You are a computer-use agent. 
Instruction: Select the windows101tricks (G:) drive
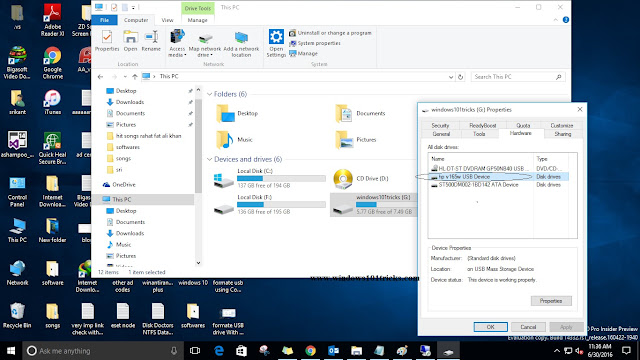tap(373, 204)
